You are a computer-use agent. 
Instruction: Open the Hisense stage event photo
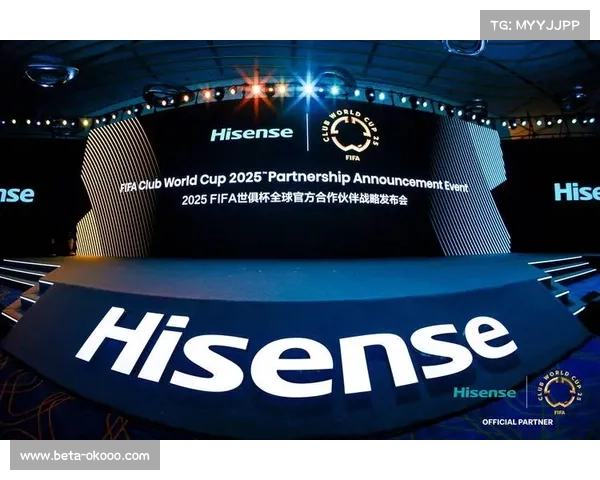(x=300, y=240)
